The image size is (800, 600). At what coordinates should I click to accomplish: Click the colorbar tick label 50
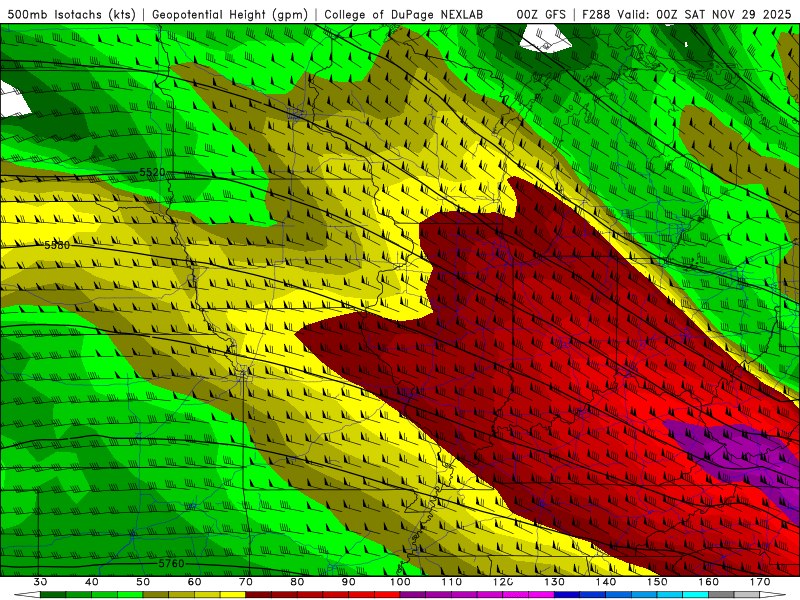[143, 582]
